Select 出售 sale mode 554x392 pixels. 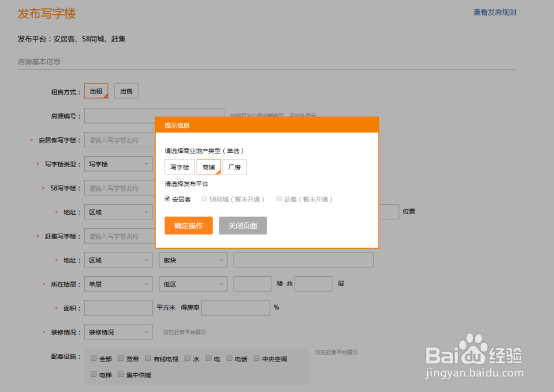tap(126, 91)
